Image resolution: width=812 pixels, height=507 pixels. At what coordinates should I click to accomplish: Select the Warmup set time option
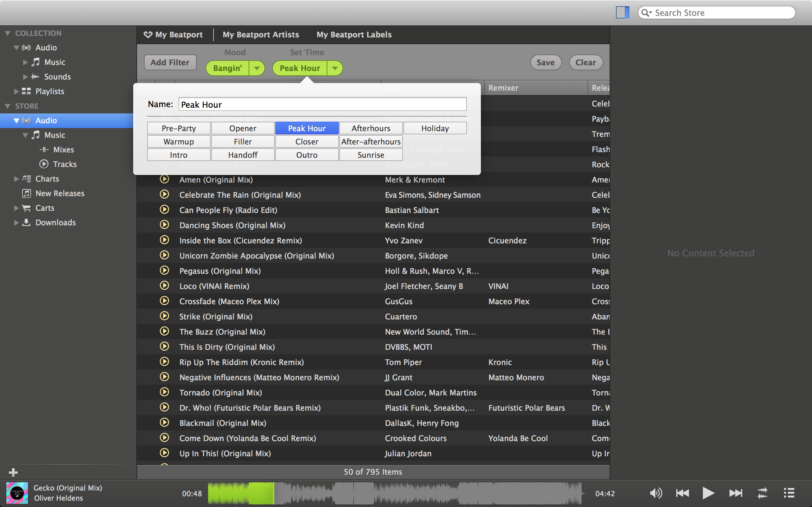[x=178, y=141]
